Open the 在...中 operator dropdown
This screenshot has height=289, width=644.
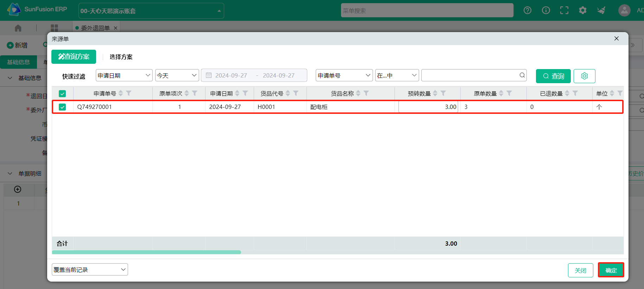[397, 75]
